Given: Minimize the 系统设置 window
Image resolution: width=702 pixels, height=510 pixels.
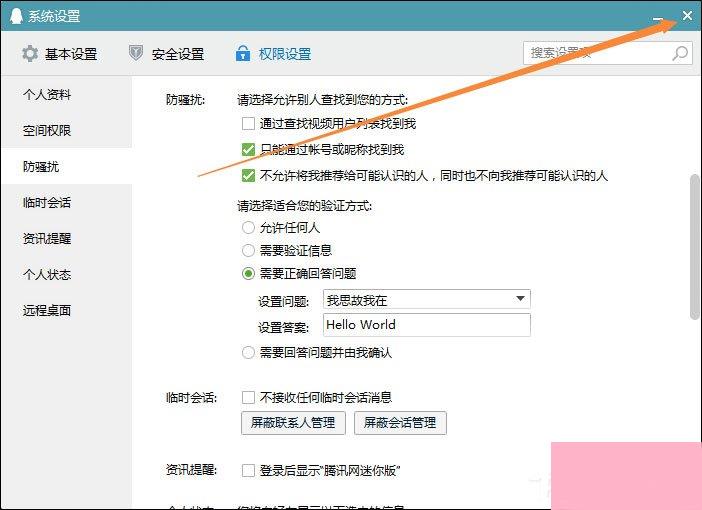Looking at the screenshot, I should click(x=658, y=18).
